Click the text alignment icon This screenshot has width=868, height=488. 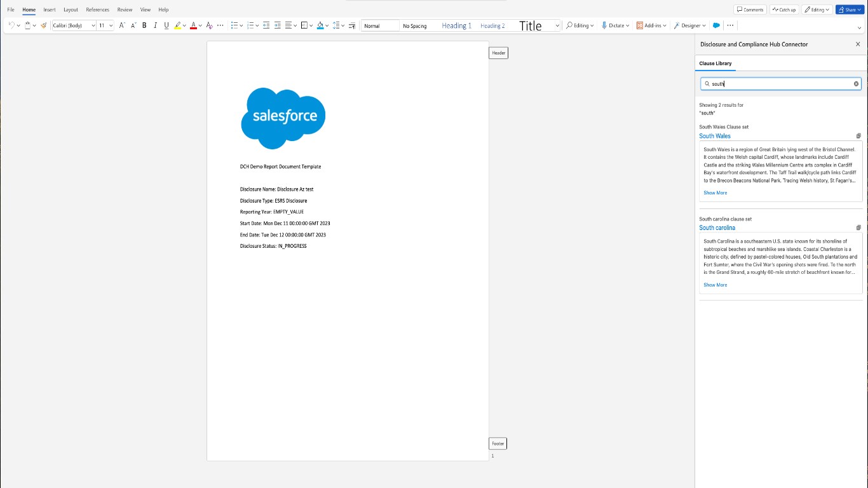click(288, 25)
